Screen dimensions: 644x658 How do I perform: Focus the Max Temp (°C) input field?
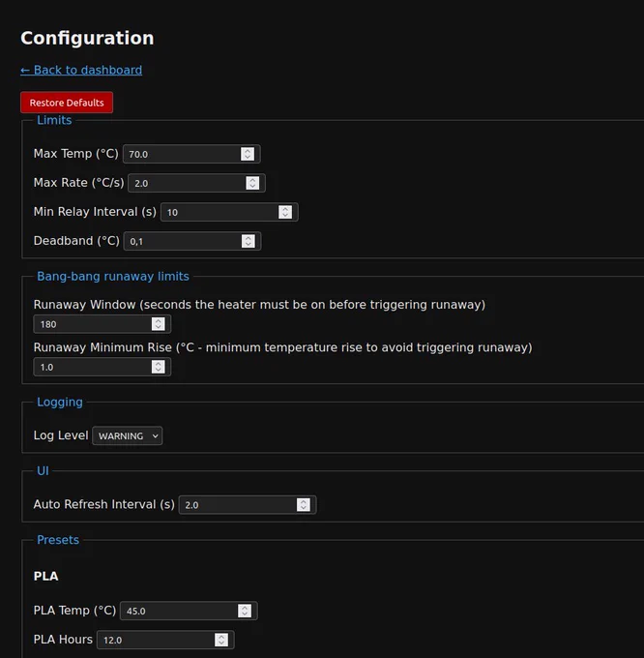tap(191, 154)
